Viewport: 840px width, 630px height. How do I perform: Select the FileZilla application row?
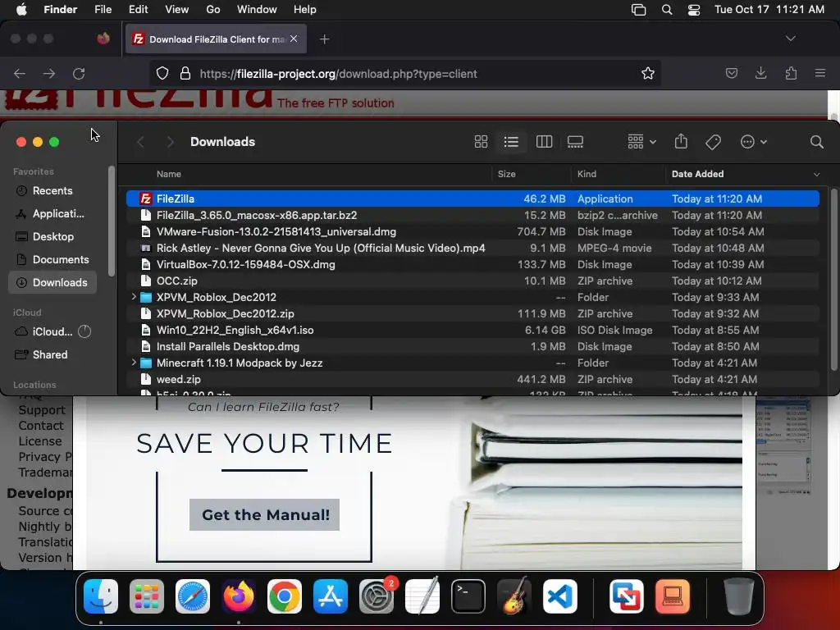[472, 199]
